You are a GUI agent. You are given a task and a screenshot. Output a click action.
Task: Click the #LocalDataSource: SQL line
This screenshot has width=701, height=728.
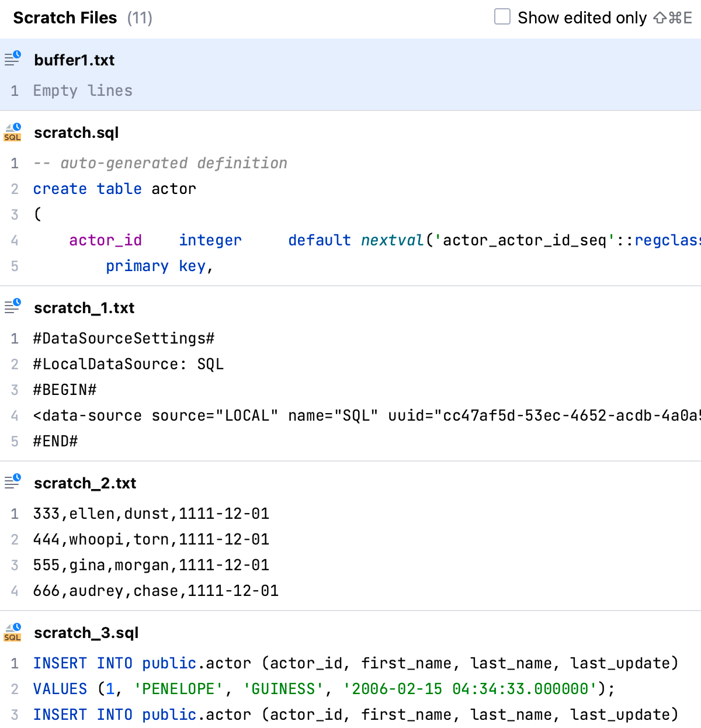(129, 364)
